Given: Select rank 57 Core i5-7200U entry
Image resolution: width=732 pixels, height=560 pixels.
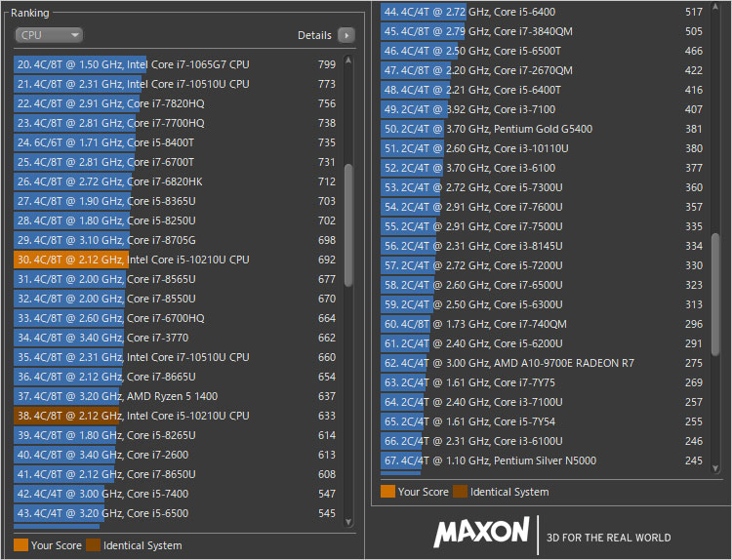Looking at the screenshot, I should [543, 266].
